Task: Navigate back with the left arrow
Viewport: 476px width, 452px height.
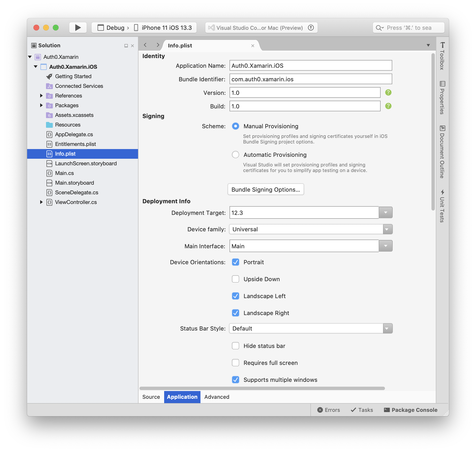Action: pos(145,45)
